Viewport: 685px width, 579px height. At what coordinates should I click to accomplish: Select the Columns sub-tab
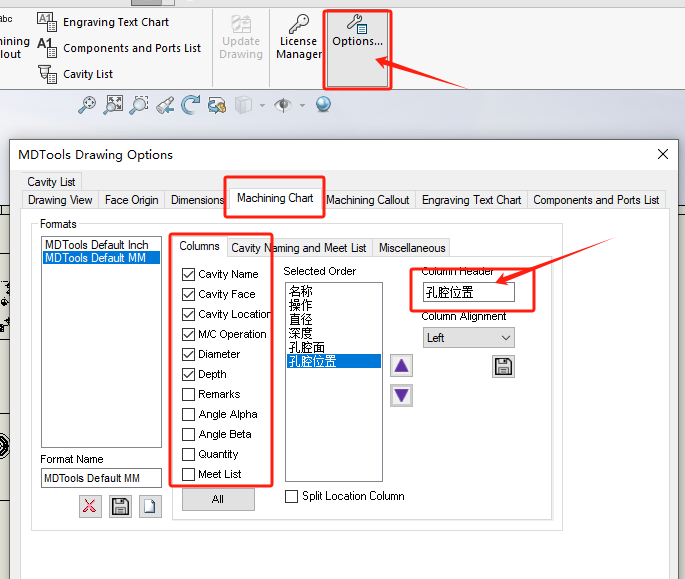coord(199,246)
